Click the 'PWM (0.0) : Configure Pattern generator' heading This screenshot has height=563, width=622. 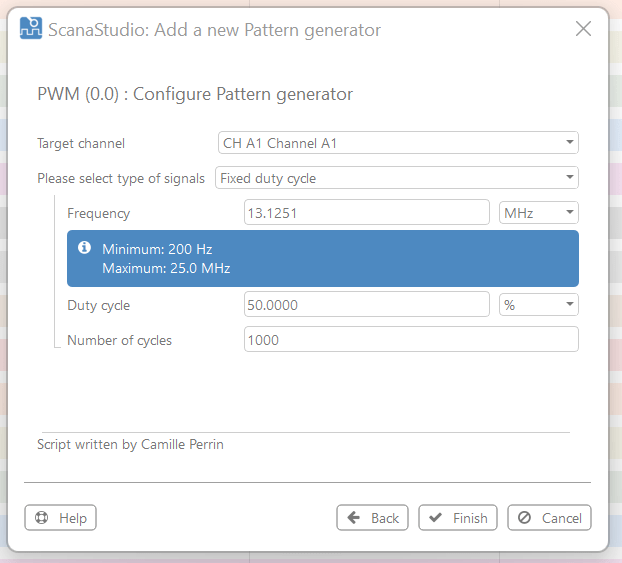[195, 95]
